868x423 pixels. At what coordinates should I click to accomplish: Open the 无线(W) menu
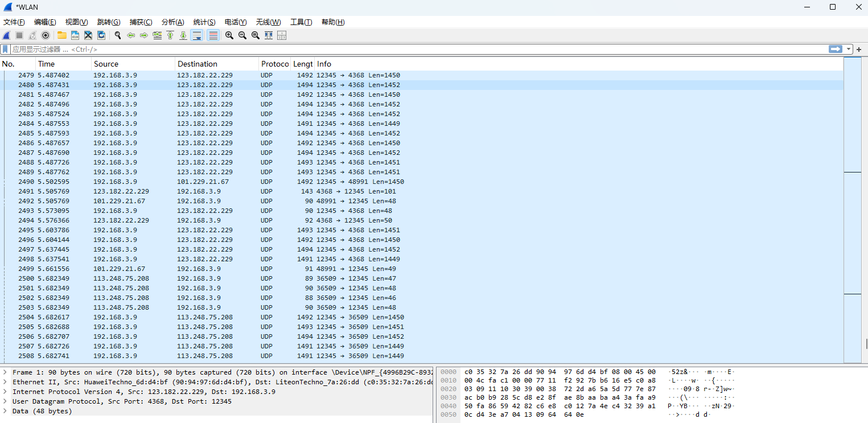268,22
